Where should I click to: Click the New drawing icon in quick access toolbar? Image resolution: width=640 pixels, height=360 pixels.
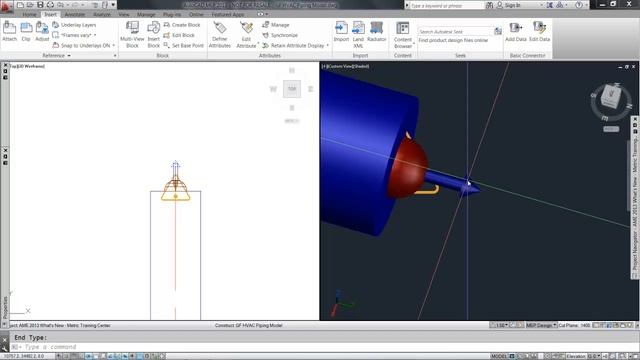point(20,5)
